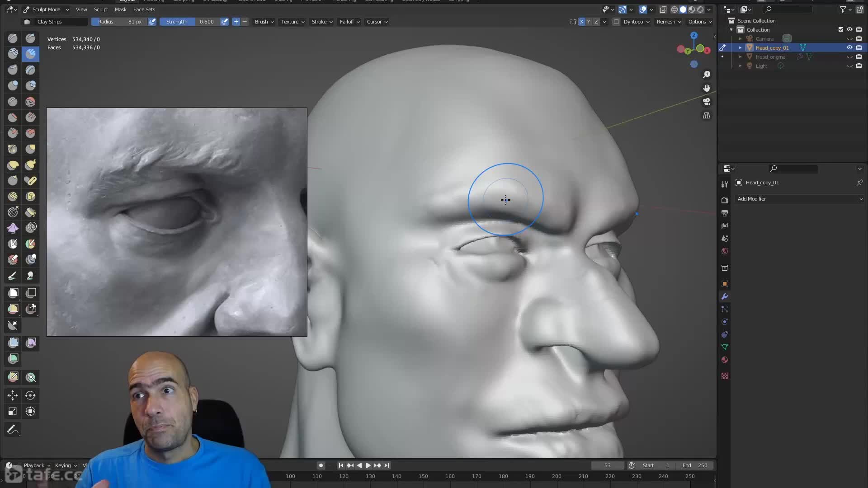Set brush direction to Subtract

[245, 22]
